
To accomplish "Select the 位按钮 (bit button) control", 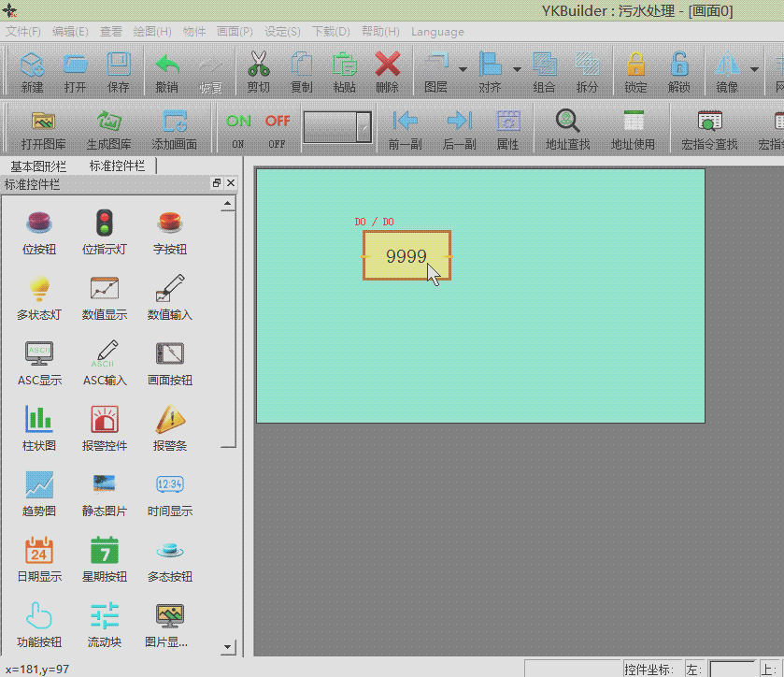I will tap(39, 232).
